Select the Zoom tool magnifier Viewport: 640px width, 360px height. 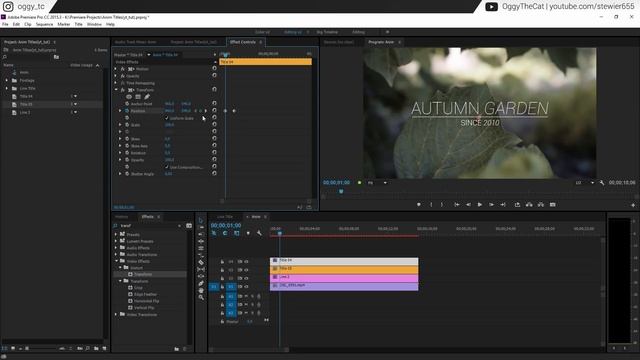point(201,298)
